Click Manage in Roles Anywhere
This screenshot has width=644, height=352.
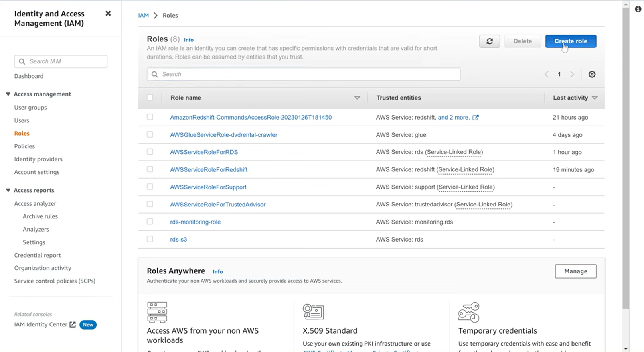point(575,271)
